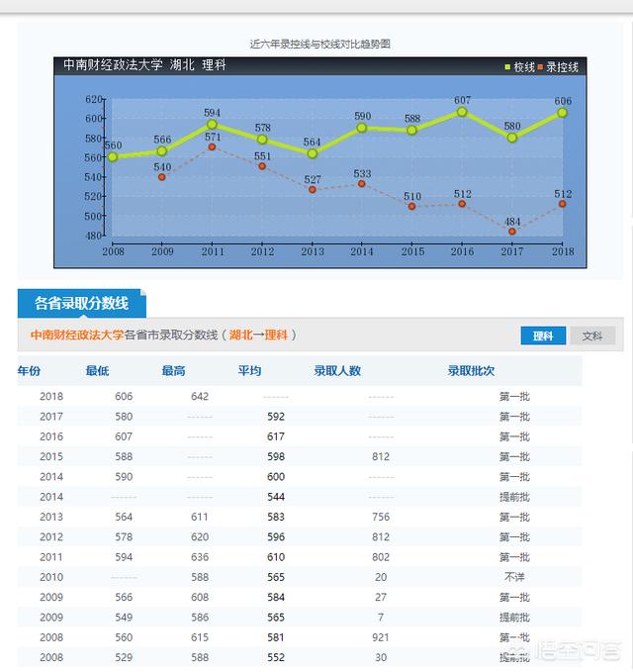Select the 802 admitted count in the 2011 row
Screen dimensions: 633x672
(381, 557)
